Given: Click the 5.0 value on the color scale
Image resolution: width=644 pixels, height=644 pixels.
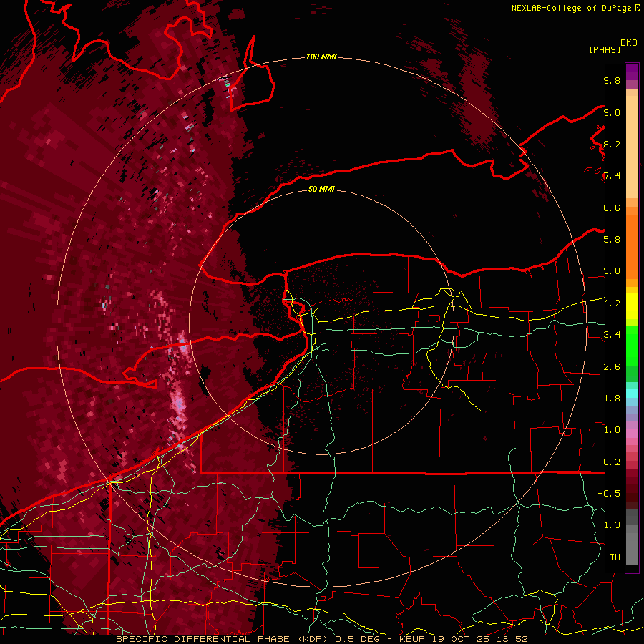Looking at the screenshot, I should tap(612, 271).
